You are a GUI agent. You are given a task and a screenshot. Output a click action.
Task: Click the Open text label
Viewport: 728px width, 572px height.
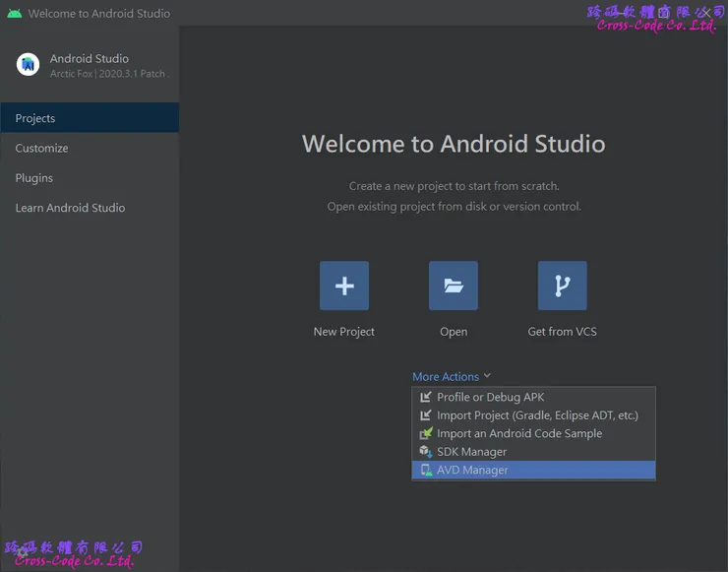tap(454, 332)
